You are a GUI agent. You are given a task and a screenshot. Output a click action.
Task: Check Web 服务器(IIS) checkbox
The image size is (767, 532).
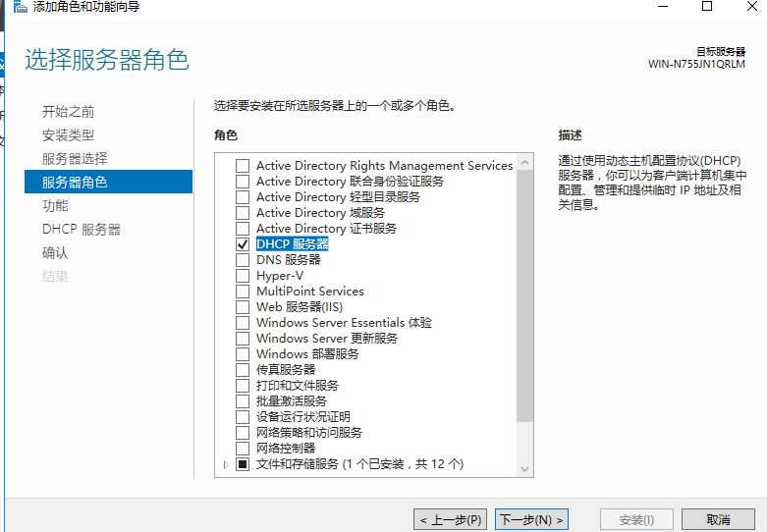click(x=243, y=307)
